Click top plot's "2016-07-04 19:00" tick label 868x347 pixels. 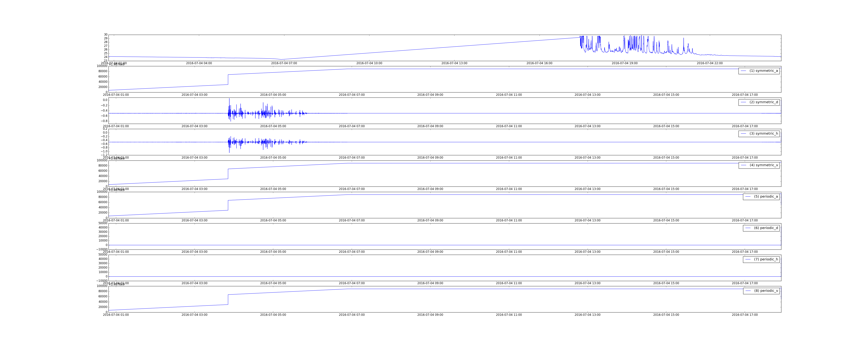(624, 63)
